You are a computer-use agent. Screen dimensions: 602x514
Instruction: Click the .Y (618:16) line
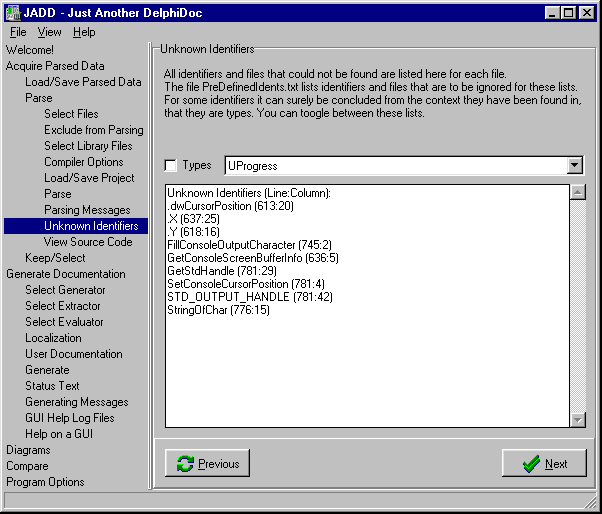(x=194, y=232)
